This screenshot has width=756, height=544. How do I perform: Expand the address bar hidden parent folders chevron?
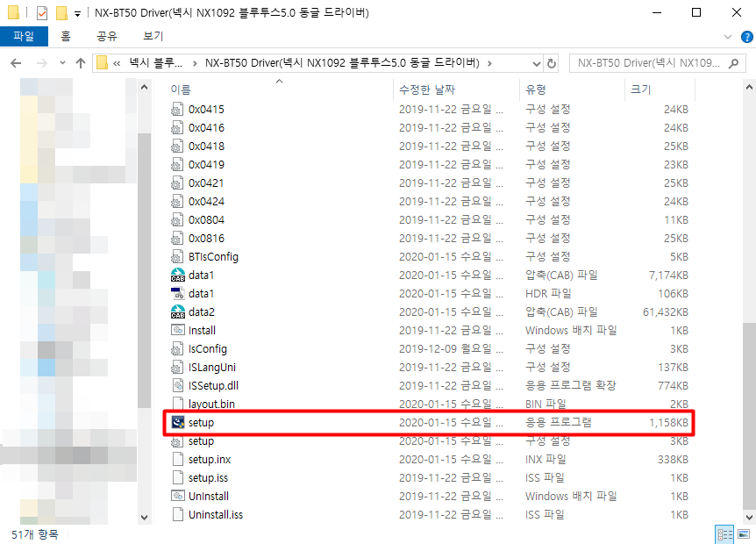point(117,63)
